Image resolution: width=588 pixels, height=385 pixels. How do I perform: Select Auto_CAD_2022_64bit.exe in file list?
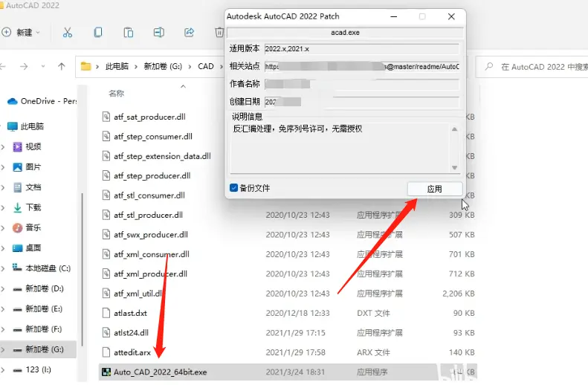coord(288,372)
